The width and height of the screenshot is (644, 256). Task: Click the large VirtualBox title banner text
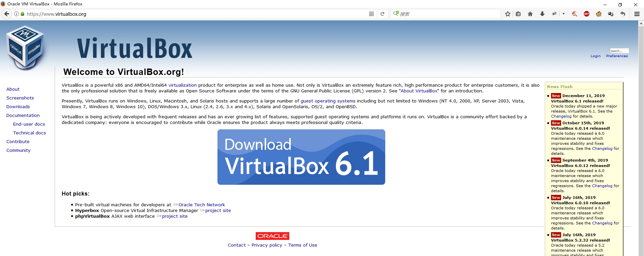coord(135,48)
